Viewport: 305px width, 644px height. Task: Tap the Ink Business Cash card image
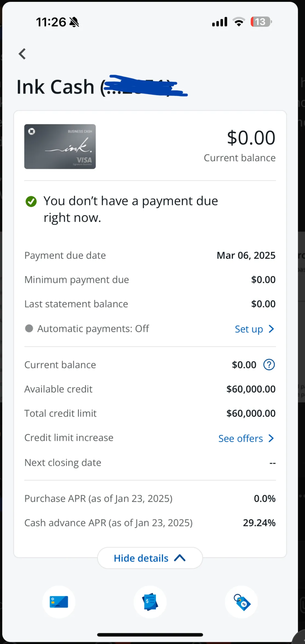60,147
